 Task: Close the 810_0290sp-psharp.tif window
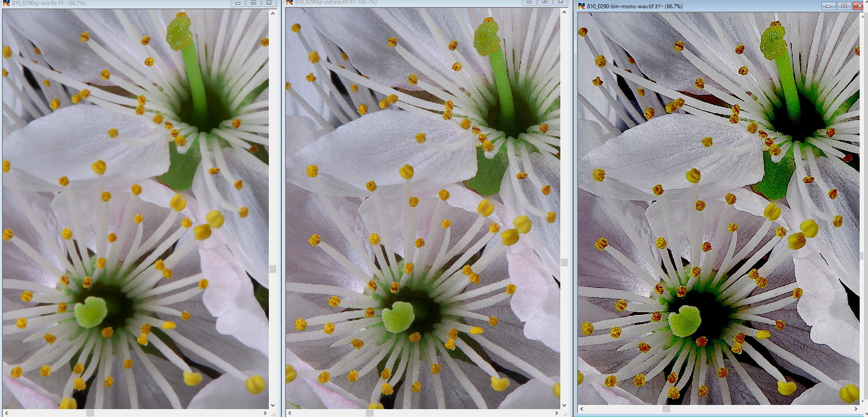[x=560, y=2]
